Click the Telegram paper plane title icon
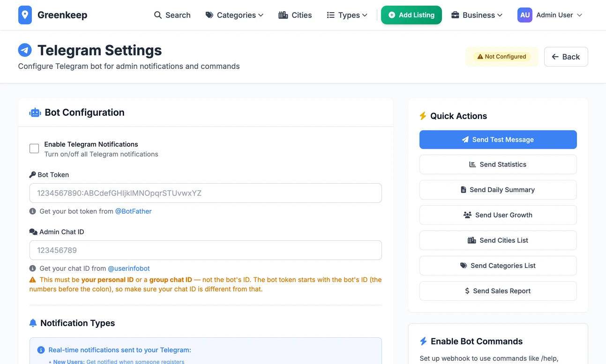This screenshot has height=364, width=606. 25,50
